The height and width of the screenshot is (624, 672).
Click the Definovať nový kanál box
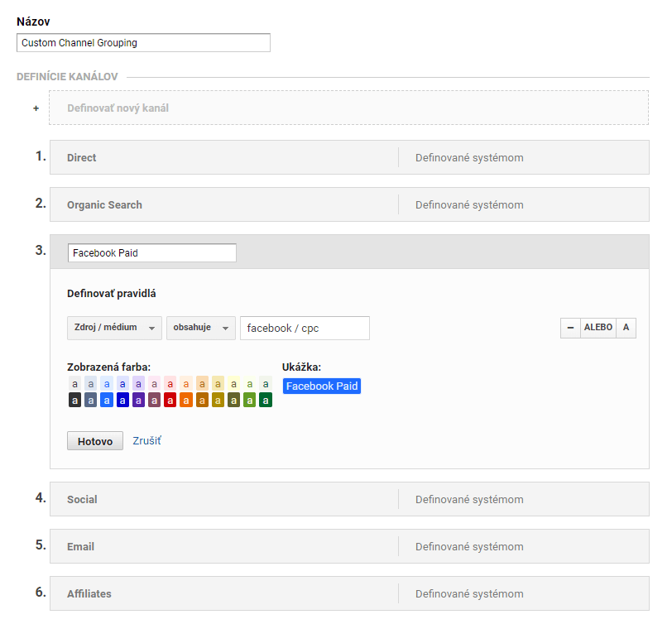point(349,108)
